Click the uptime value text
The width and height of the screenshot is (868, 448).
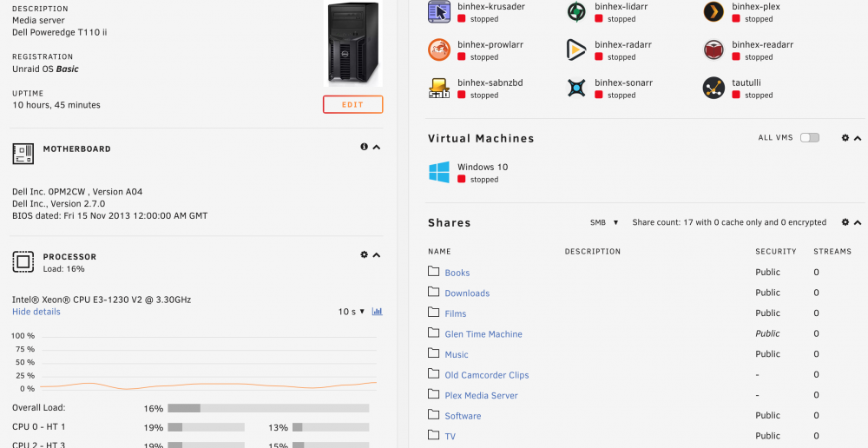pos(56,105)
